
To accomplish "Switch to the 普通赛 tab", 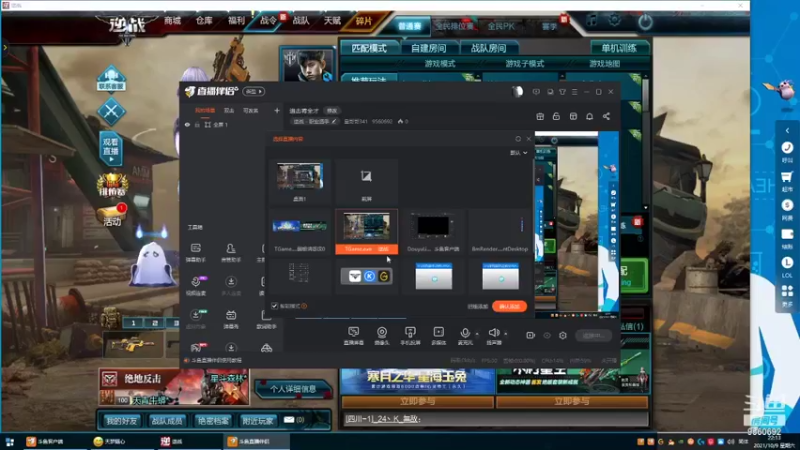I will pyautogui.click(x=409, y=26).
